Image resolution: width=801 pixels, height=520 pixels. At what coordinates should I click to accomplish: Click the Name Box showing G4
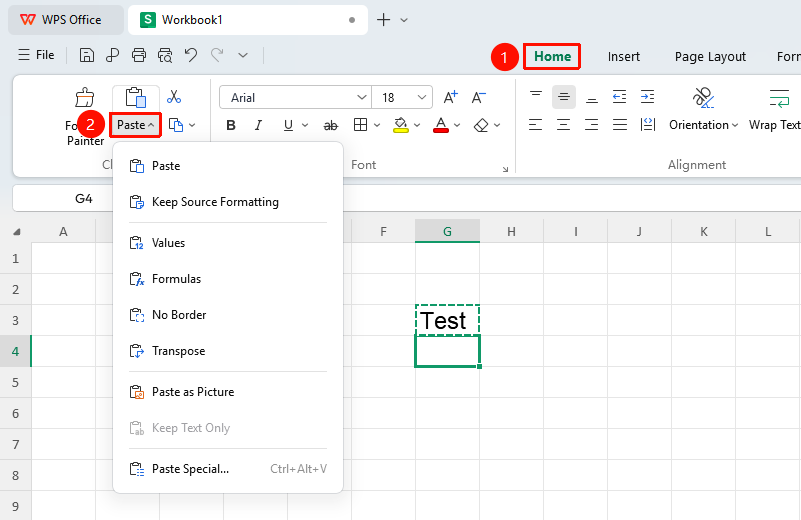coord(83,198)
